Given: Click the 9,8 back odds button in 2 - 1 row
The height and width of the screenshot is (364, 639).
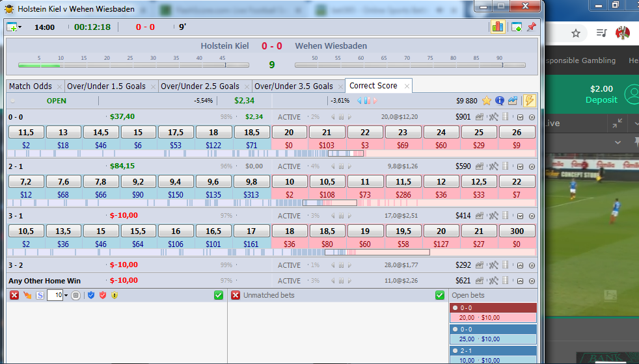Looking at the screenshot, I should click(x=251, y=181).
